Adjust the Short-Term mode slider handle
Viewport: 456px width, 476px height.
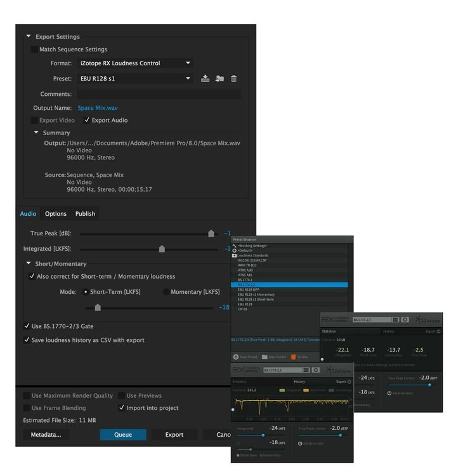pyautogui.click(x=98, y=307)
